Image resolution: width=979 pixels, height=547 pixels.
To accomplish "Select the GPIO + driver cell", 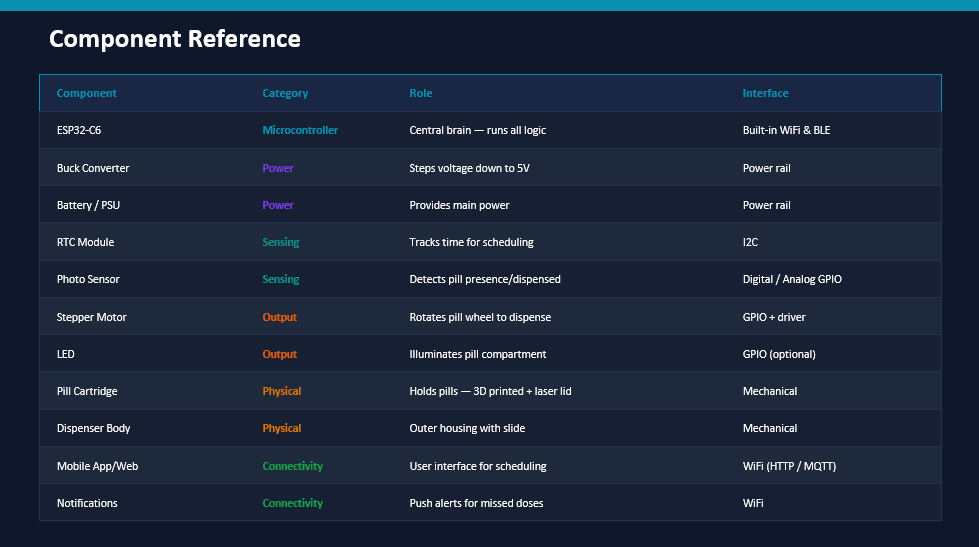I will click(774, 317).
